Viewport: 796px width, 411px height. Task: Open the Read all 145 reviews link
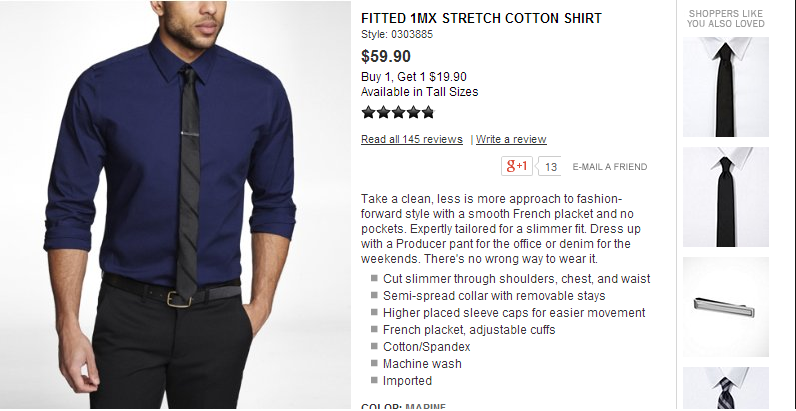point(412,139)
